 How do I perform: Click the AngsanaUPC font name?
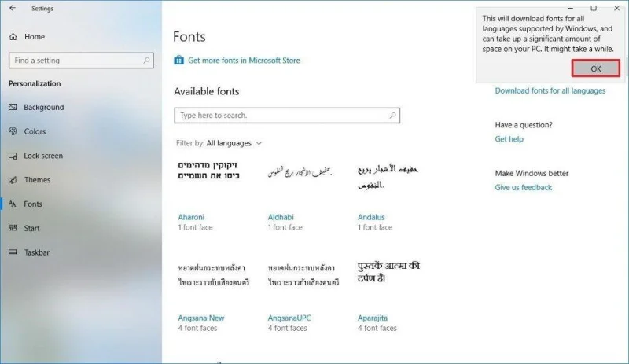tap(289, 318)
